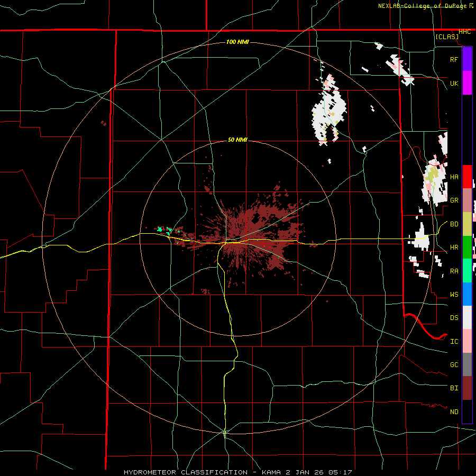Click the 'DS' legend label
The width and height of the screenshot is (476, 476).
pyautogui.click(x=454, y=318)
